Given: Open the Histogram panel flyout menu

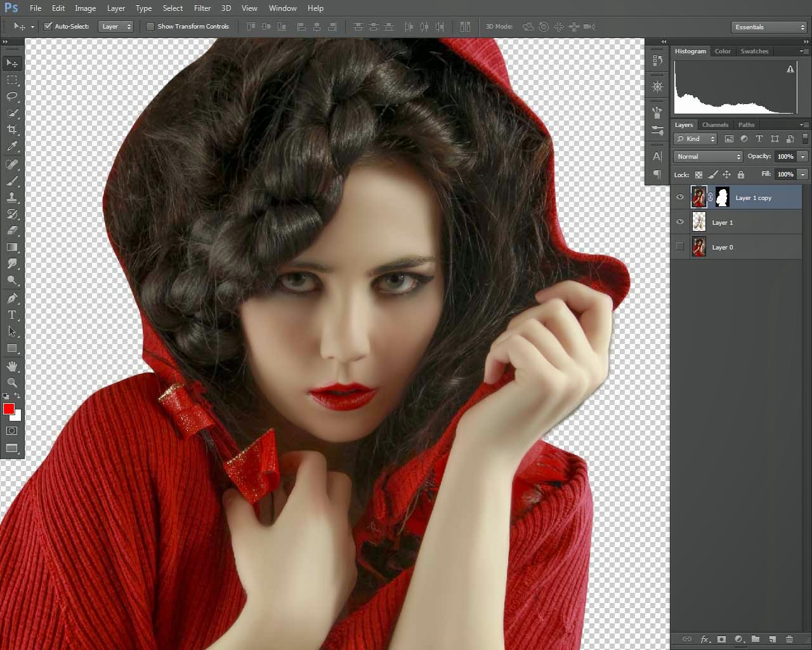Looking at the screenshot, I should click(804, 51).
